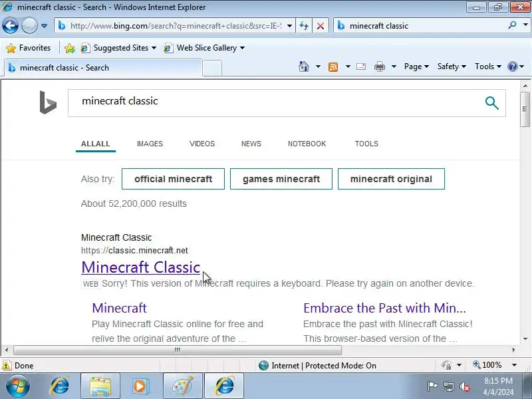Click the Forward navigation button
532x399 pixels.
click(x=29, y=26)
